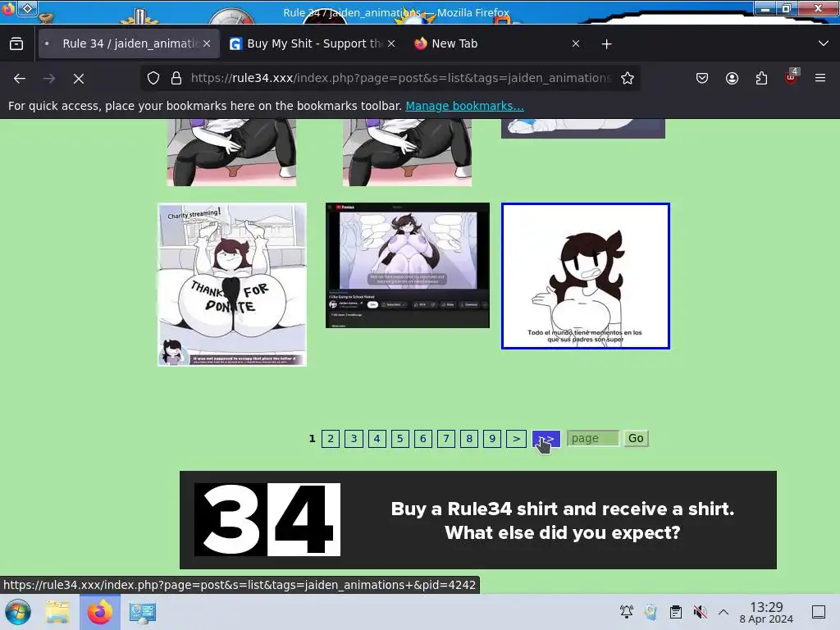
Task: Close the Rule 34 tab
Action: point(207,44)
